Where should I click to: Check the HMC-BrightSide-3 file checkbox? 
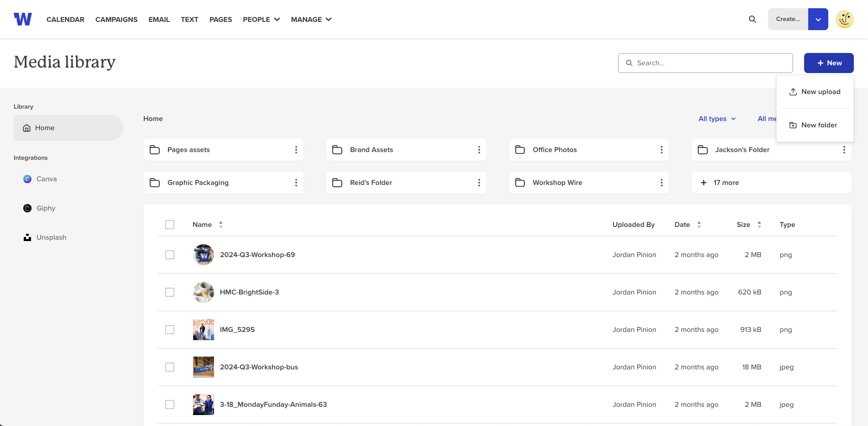(x=170, y=292)
